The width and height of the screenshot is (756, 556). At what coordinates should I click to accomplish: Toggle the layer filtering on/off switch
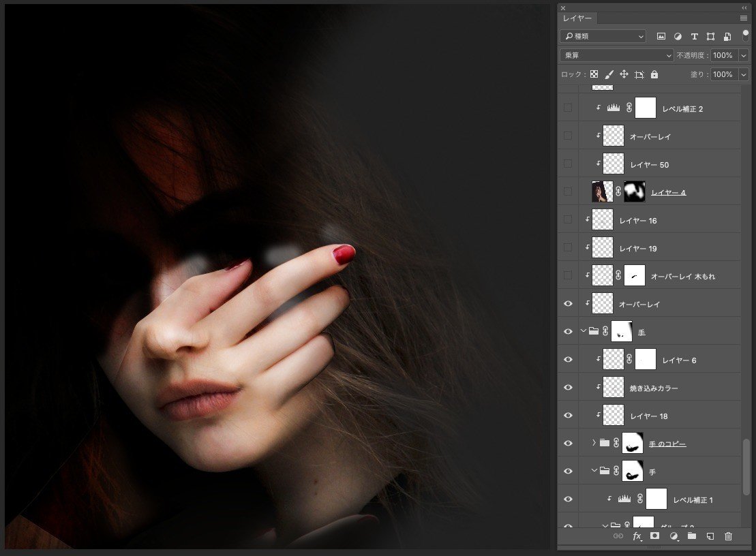click(x=745, y=35)
